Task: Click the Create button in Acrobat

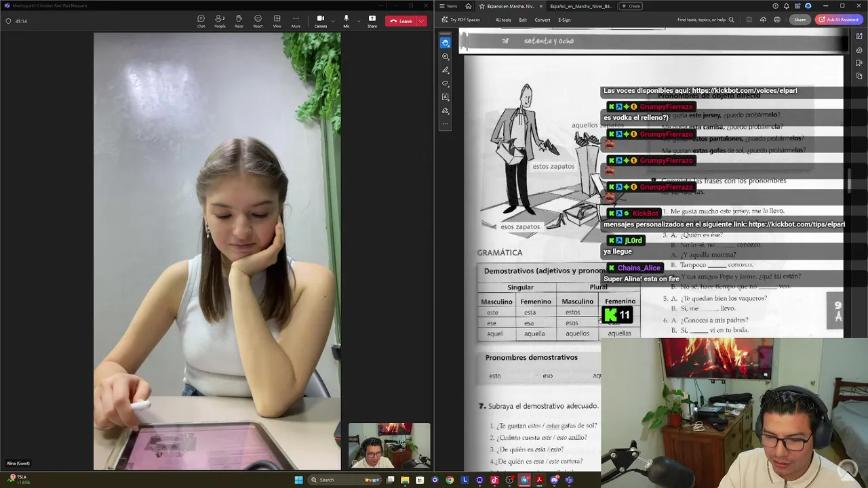Action: coord(631,6)
